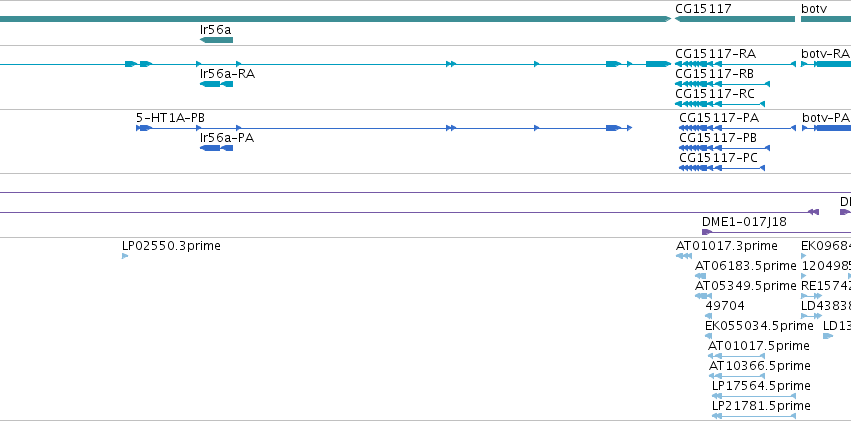Click the long 5-HT1A gene bar
The height and width of the screenshot is (421, 851).
point(335,19)
